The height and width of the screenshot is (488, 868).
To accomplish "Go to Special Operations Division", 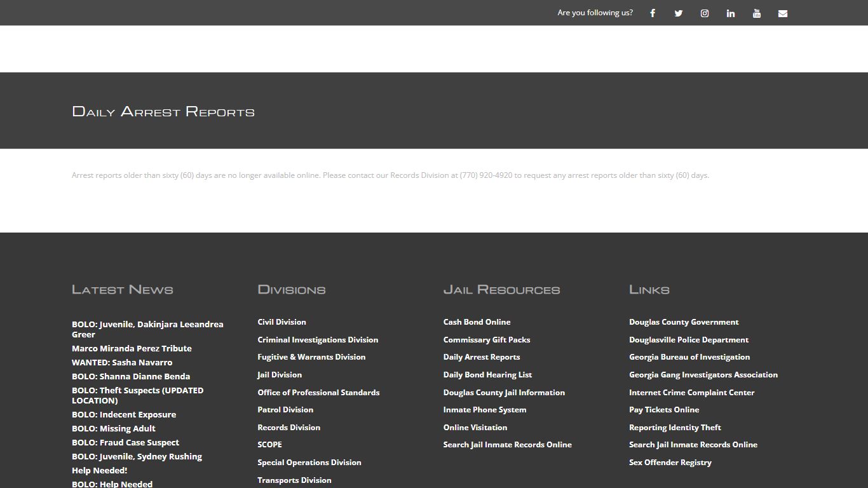I will pos(309,463).
